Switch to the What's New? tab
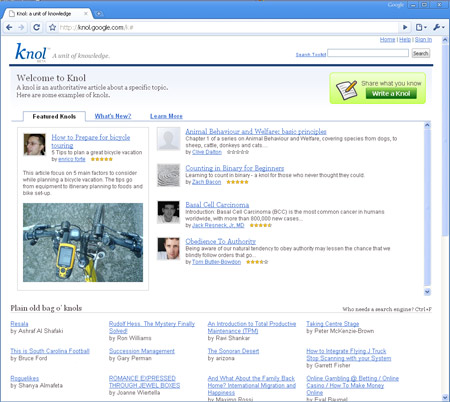450x402 pixels. pyautogui.click(x=113, y=116)
